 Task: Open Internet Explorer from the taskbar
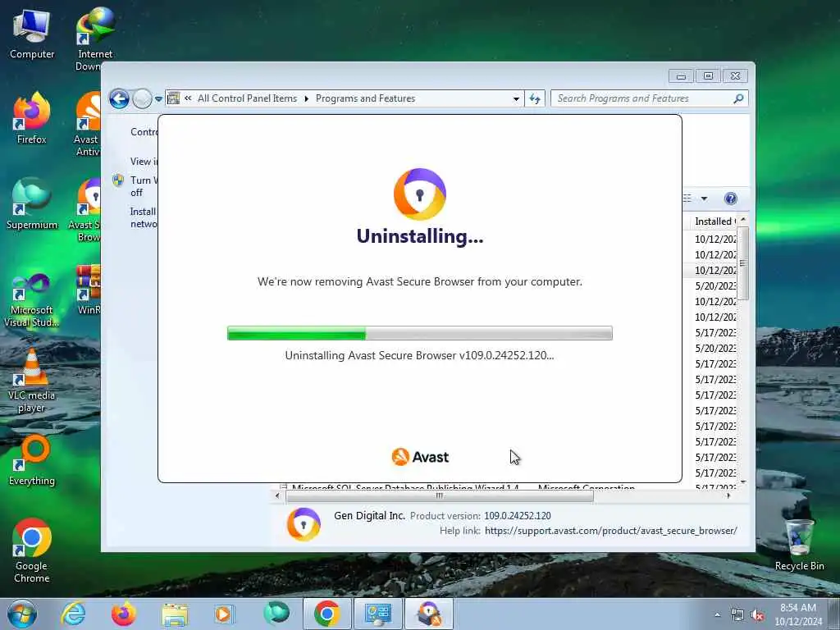pos(73,614)
